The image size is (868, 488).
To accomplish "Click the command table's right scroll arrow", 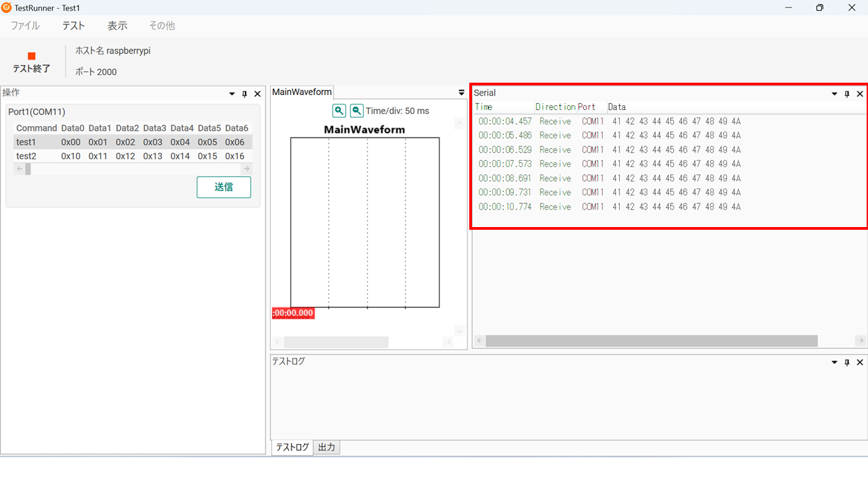I will [x=246, y=169].
